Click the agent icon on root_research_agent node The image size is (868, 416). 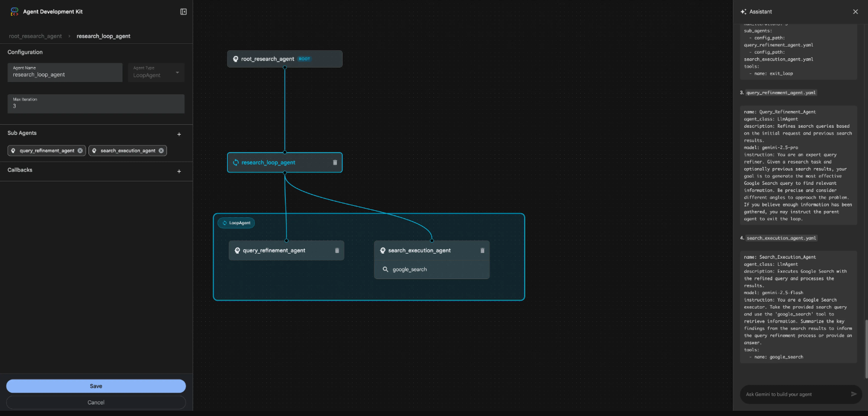235,58
